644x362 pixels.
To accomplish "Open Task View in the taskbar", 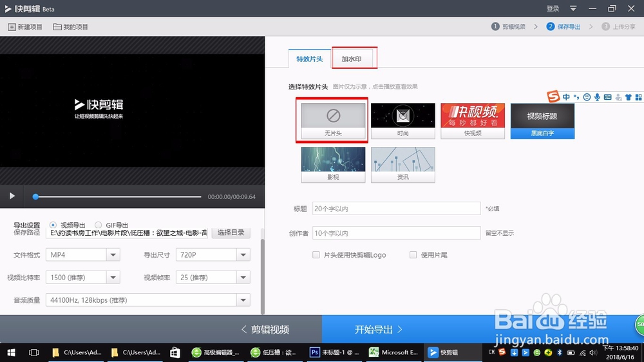I will [x=33, y=352].
